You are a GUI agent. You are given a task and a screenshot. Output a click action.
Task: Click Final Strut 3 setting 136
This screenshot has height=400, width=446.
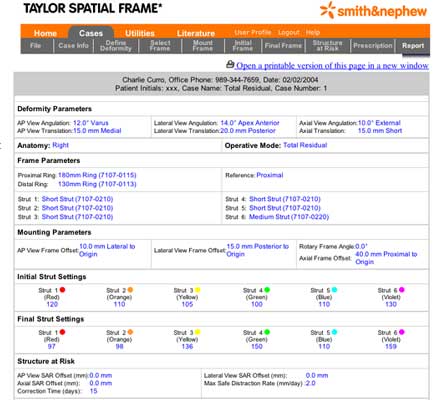pos(187,346)
